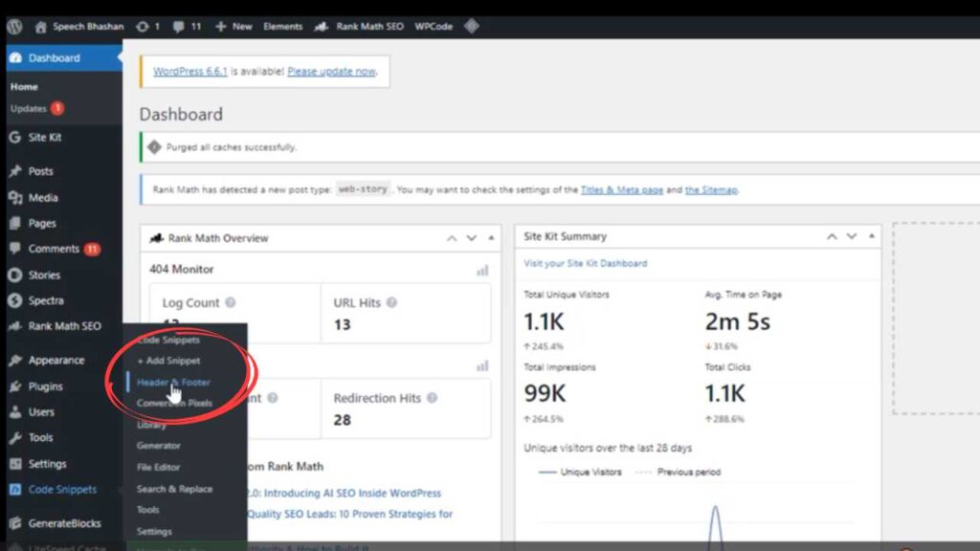The height and width of the screenshot is (551, 980).
Task: Open the Speech Bhashan site home link
Action: tap(79, 26)
